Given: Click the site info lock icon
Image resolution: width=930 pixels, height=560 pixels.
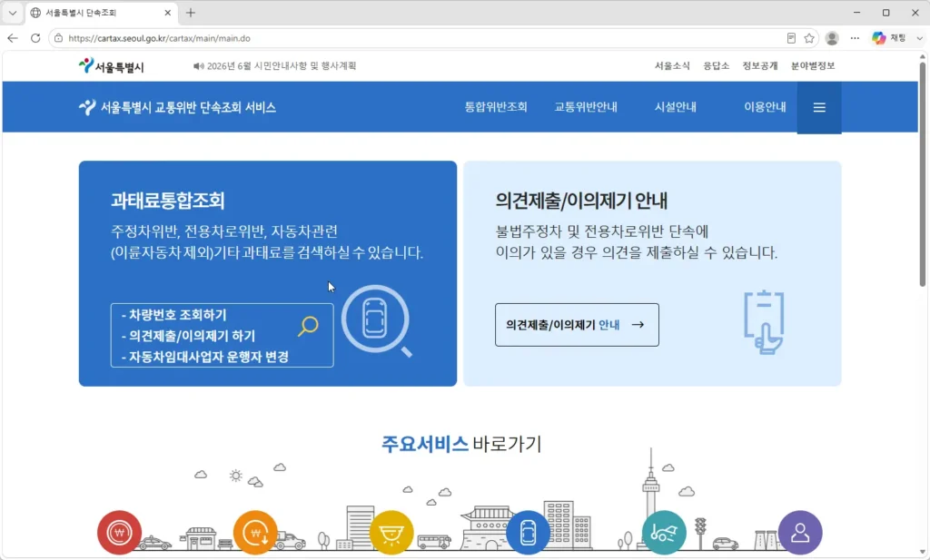Looking at the screenshot, I should coord(58,38).
